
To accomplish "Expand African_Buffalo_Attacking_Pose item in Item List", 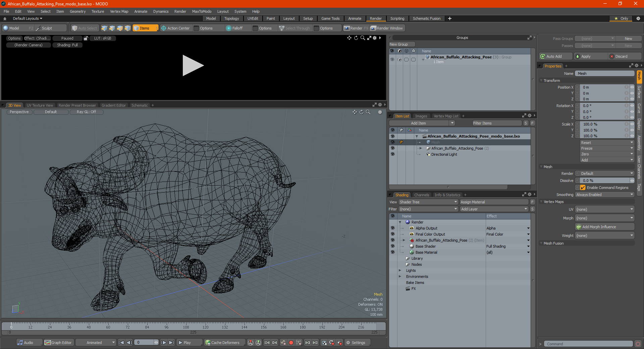I will pos(421,148).
